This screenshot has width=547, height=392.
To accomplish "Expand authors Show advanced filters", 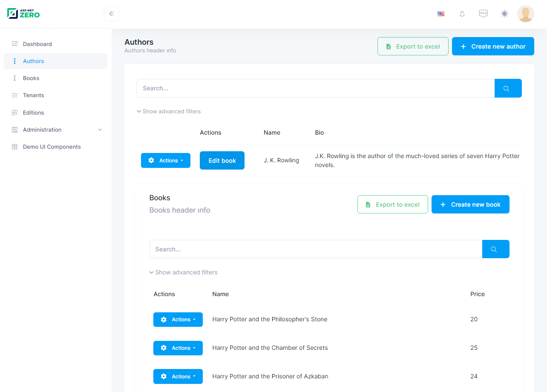I will [x=169, y=111].
